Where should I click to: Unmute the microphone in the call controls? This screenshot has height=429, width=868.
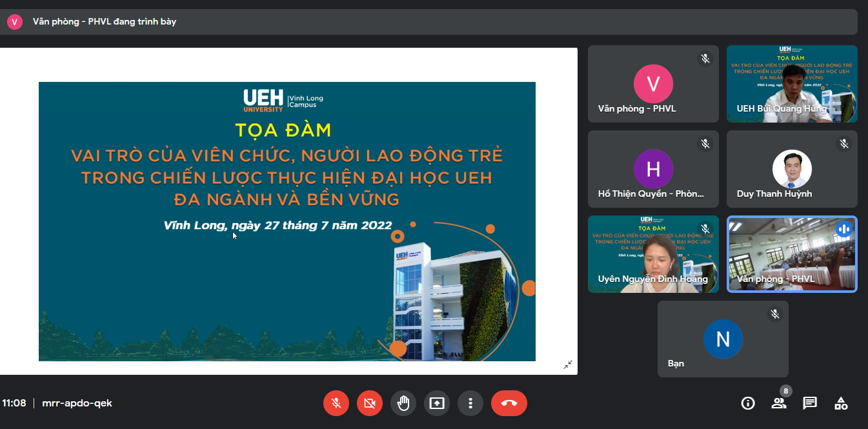pos(336,403)
